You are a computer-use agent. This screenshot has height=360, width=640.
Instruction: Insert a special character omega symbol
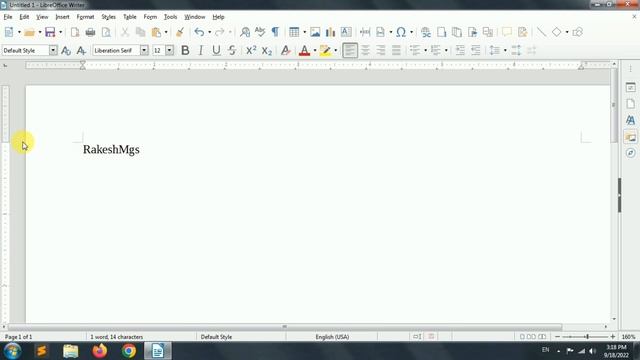(x=401, y=32)
